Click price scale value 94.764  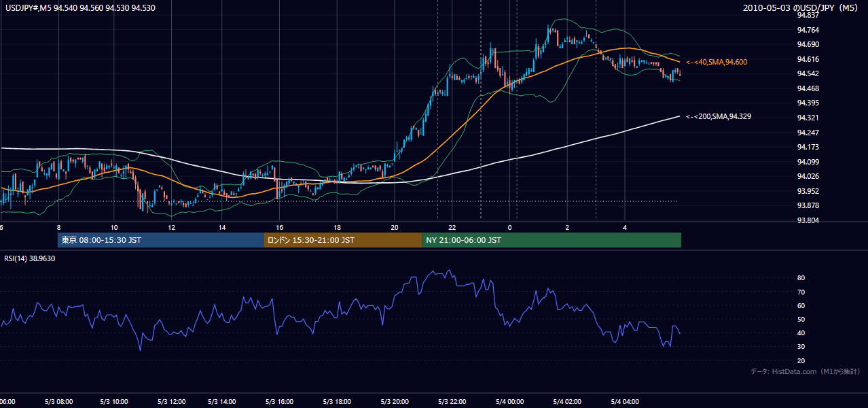[x=808, y=30]
